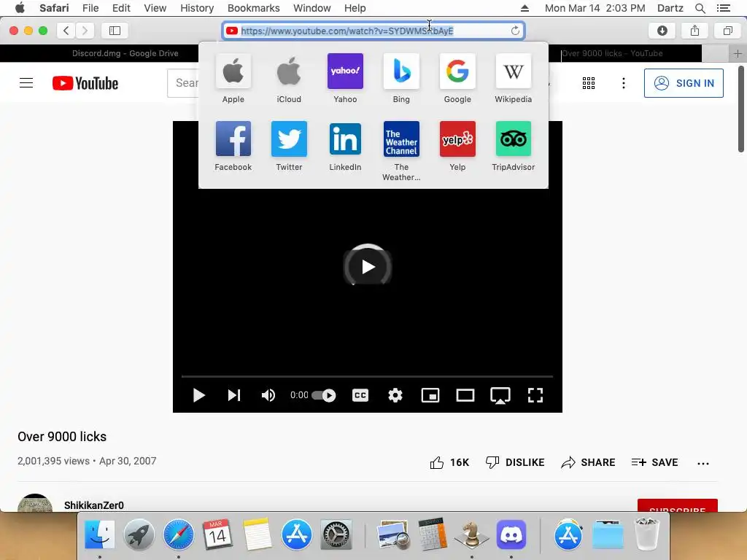747x560 pixels.
Task: Click the SIGN IN button
Action: click(684, 83)
